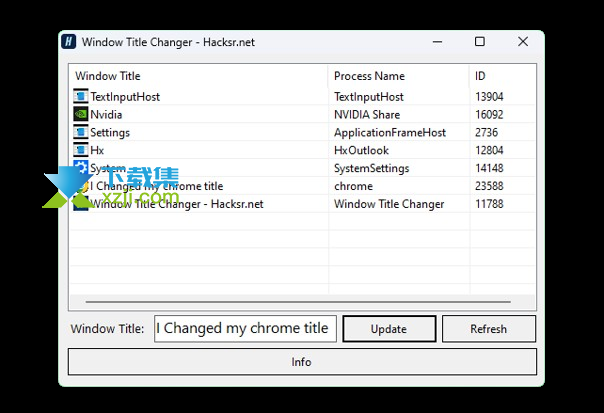Select the Nvidia window title
Viewport: 604px width, 413px height.
(106, 114)
